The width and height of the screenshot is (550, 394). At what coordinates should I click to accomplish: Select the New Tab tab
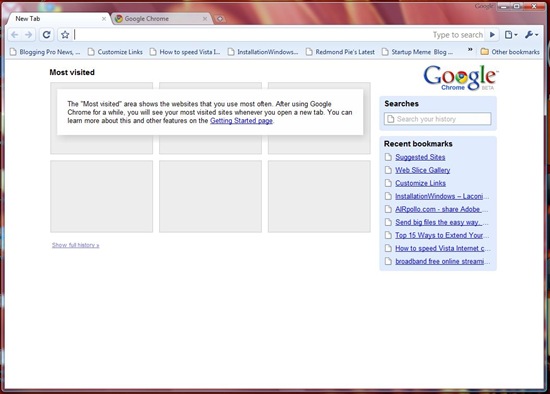[x=59, y=19]
